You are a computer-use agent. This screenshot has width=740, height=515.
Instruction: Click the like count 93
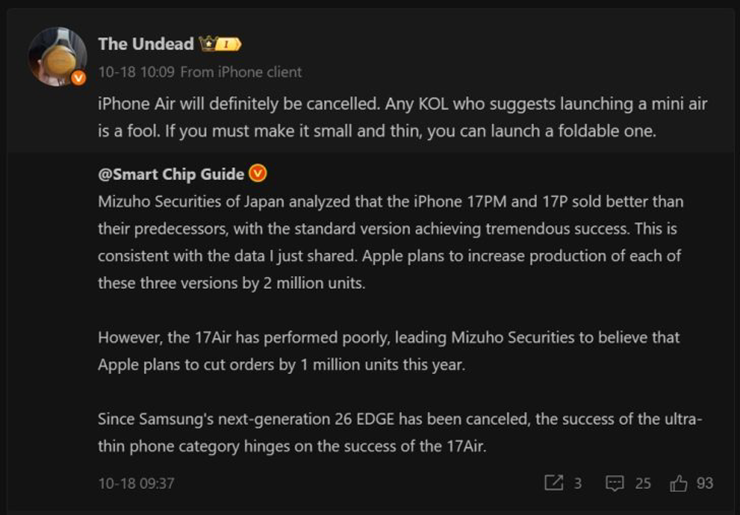point(705,483)
